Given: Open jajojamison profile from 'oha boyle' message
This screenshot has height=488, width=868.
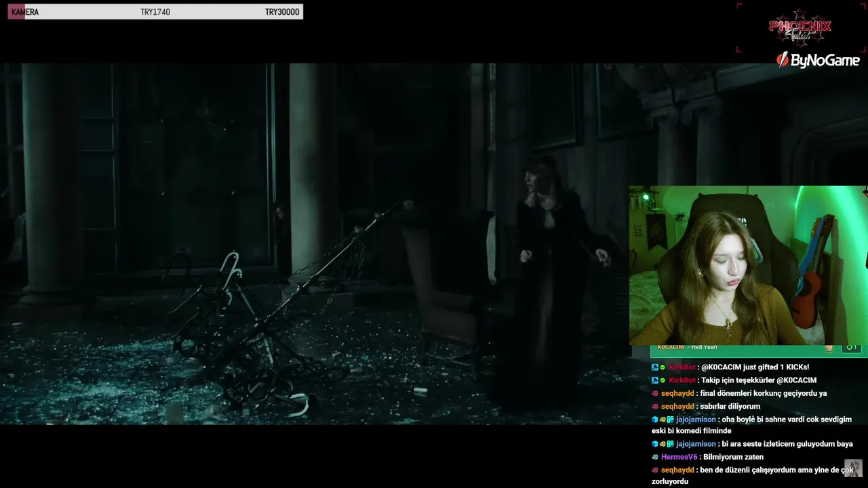Looking at the screenshot, I should (696, 420).
